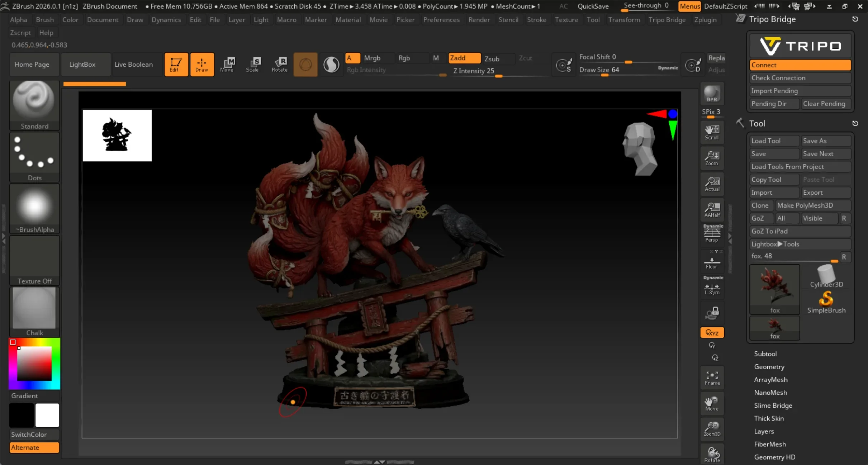
Task: Click the fox silhouette reference thumbnail
Action: (117, 136)
